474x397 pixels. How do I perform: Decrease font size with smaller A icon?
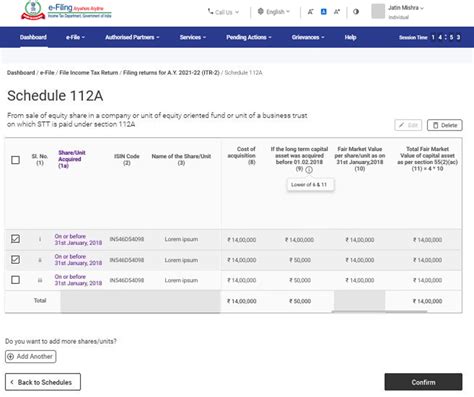coord(310,12)
